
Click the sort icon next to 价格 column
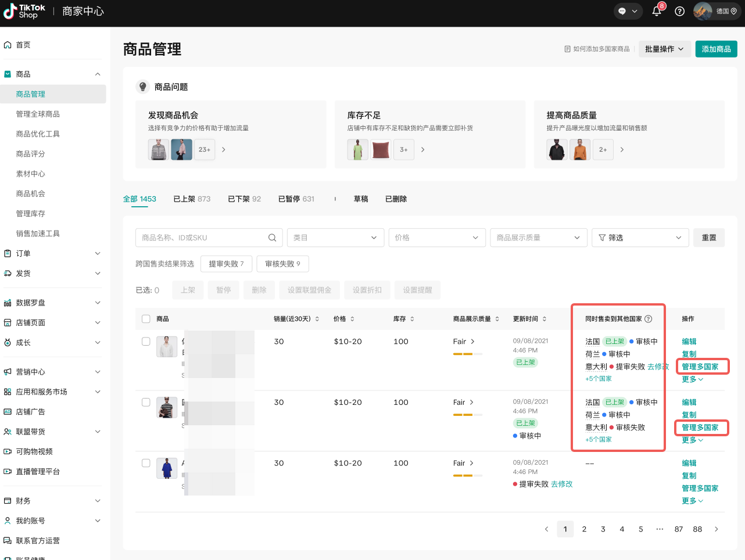[352, 319]
